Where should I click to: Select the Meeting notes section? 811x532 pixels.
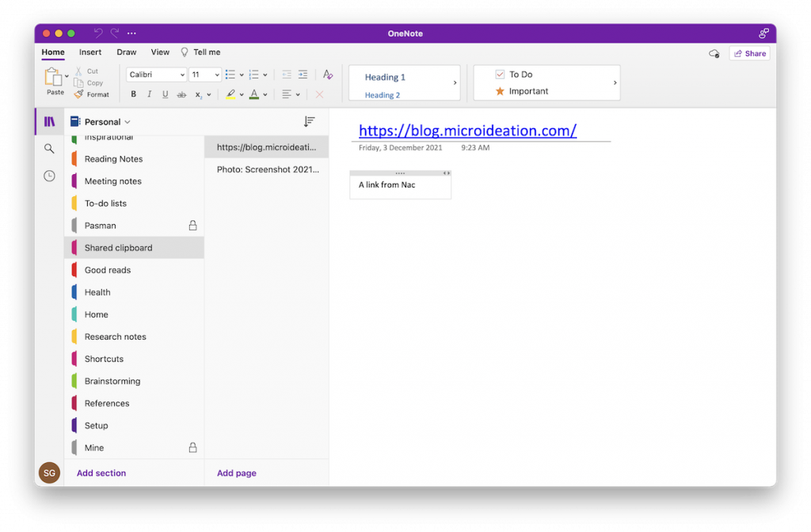pyautogui.click(x=135, y=181)
